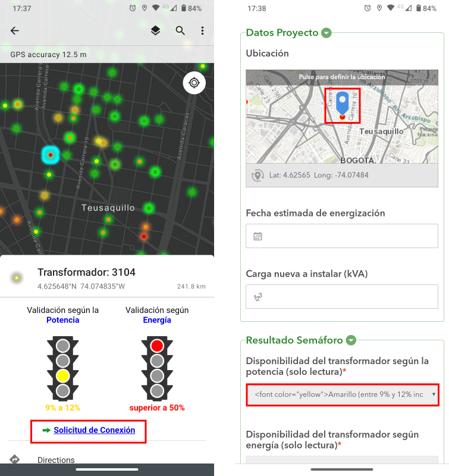This screenshot has width=449, height=476.
Task: Tap the back arrow in map app
Action: click(x=14, y=30)
